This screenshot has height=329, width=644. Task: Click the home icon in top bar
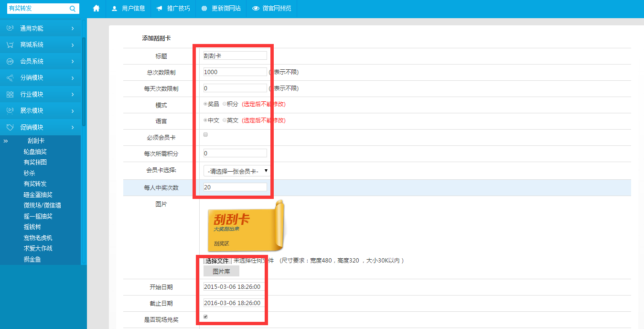point(96,9)
